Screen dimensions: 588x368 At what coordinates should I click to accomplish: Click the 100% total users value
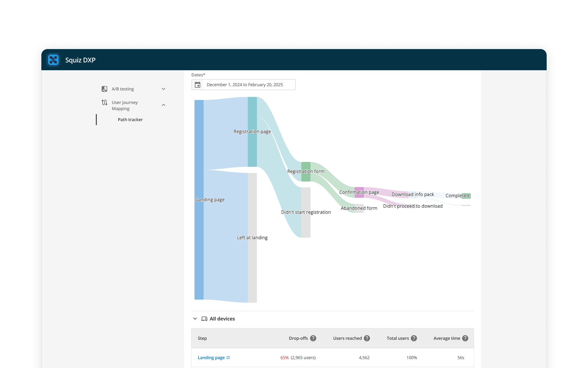click(x=412, y=358)
